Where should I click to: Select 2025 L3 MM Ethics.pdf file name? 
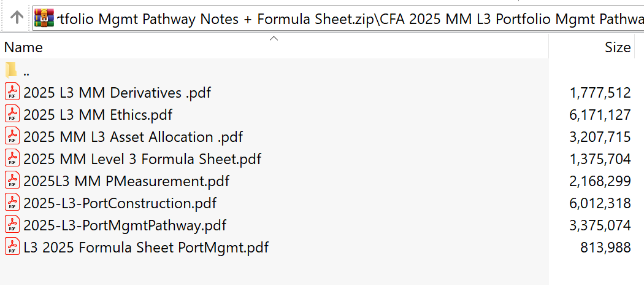pyautogui.click(x=98, y=115)
